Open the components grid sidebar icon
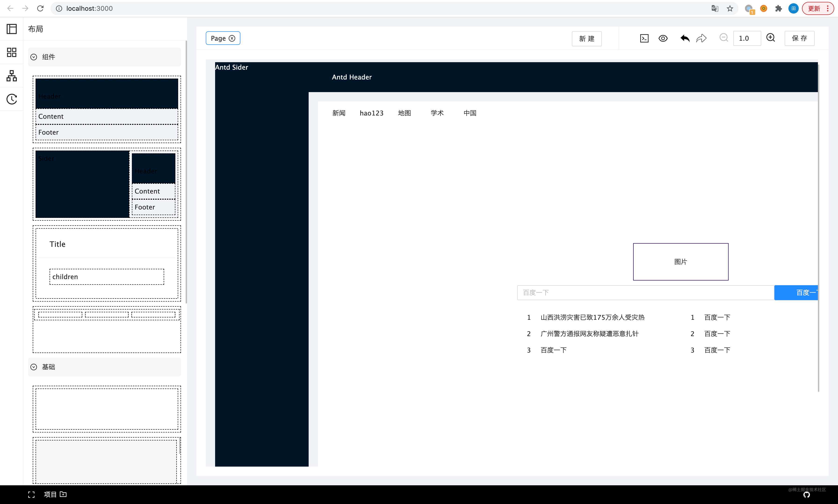Screen dimensions: 838x504 coord(11,52)
